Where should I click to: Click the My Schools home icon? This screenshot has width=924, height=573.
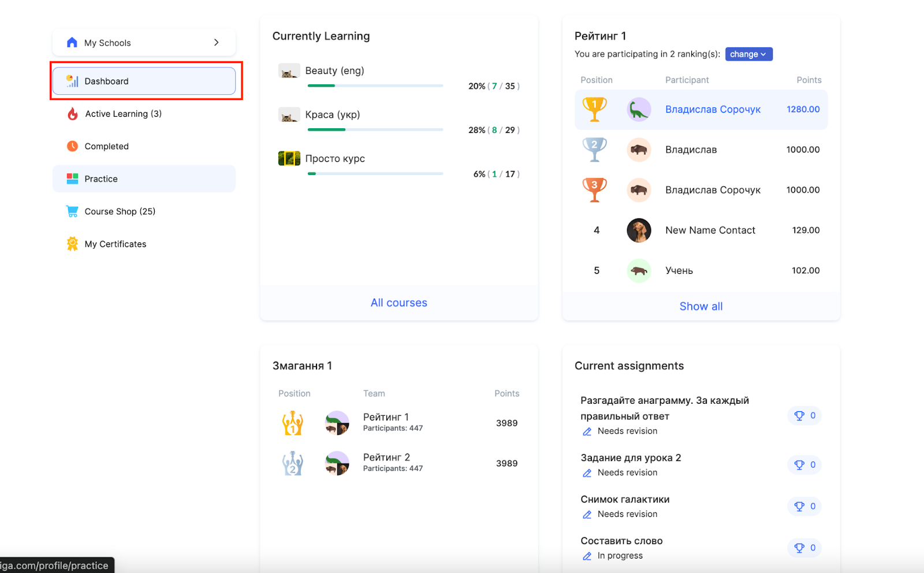72,43
